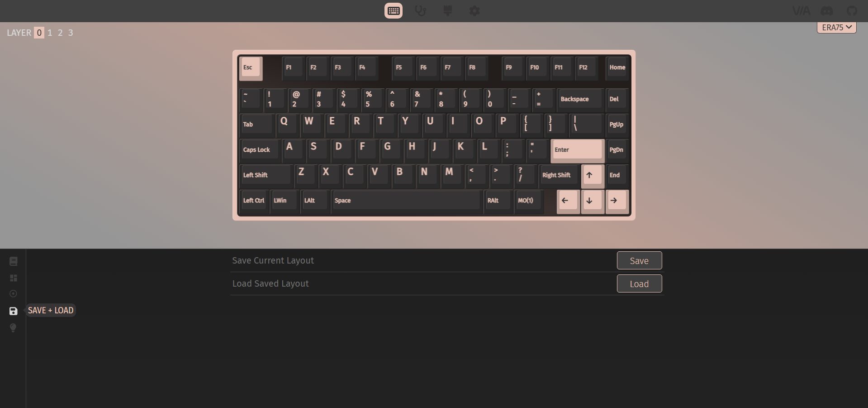
Task: Select the Save + Load floppy icon
Action: (x=13, y=311)
